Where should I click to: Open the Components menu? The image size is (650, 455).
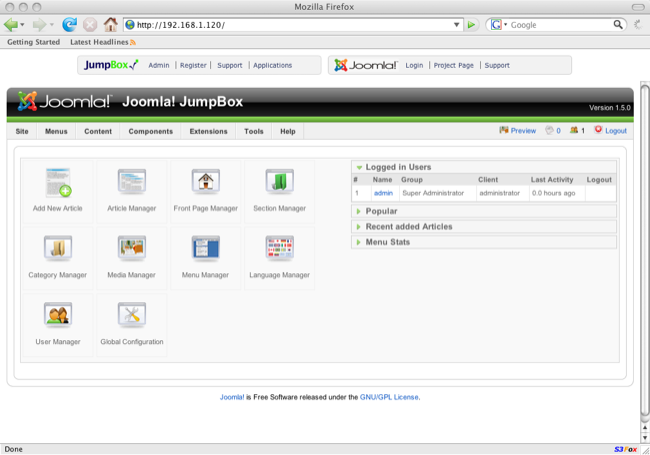click(x=150, y=131)
